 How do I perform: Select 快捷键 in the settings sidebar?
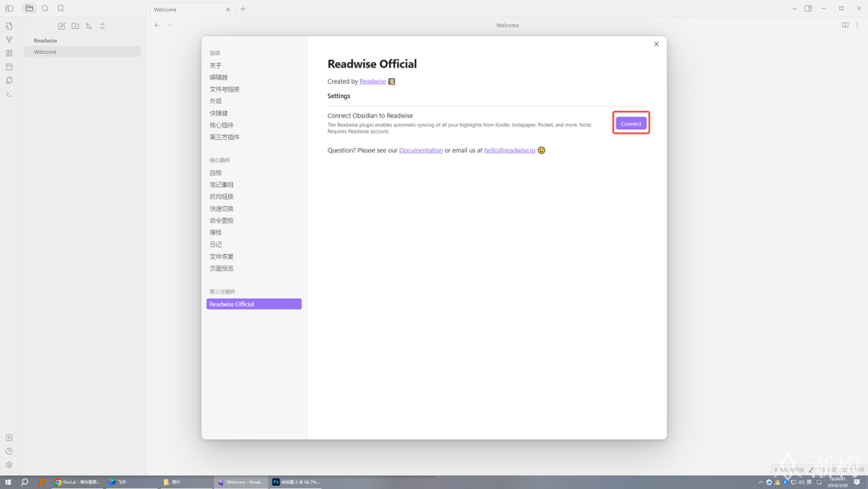point(219,113)
